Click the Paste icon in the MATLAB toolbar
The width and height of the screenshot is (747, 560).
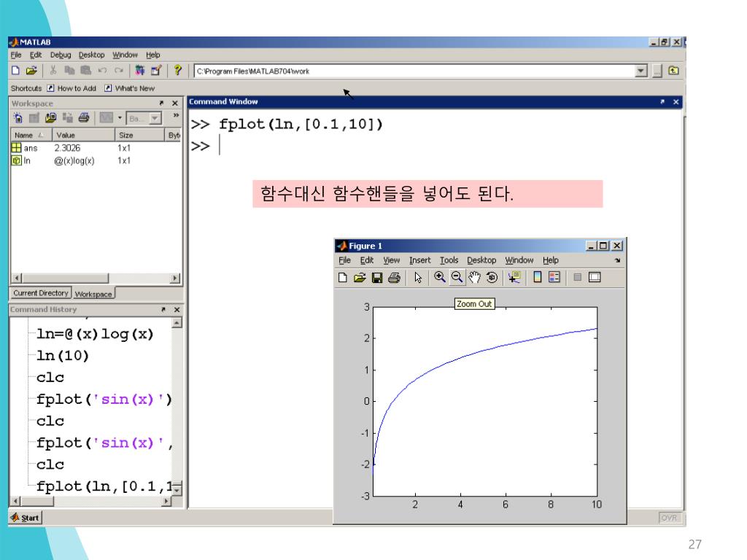pyautogui.click(x=86, y=71)
